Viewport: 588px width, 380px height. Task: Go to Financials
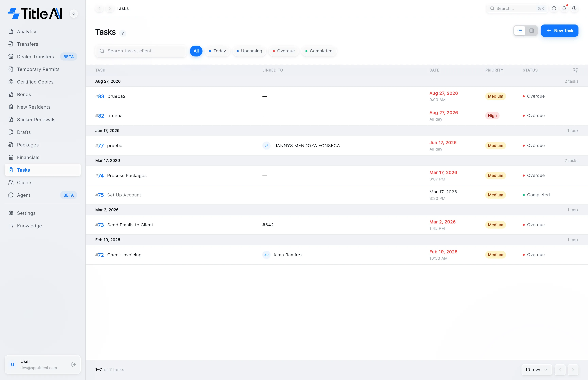(43, 158)
